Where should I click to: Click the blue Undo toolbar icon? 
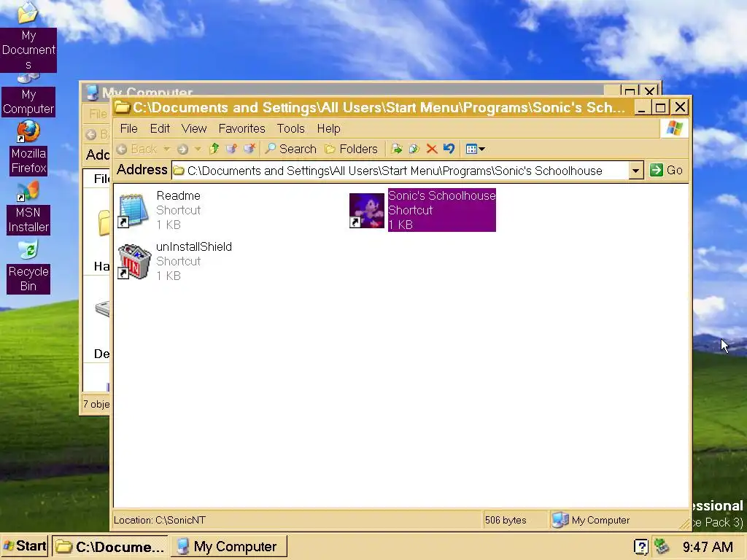(449, 149)
